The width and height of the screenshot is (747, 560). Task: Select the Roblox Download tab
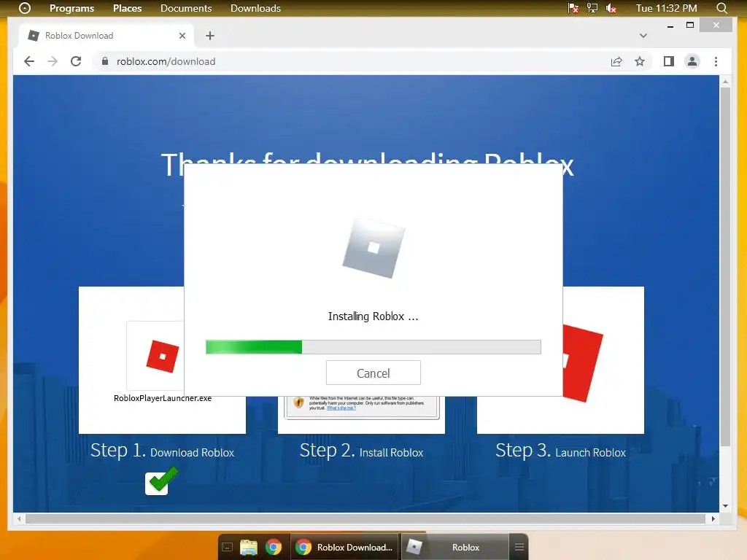point(106,36)
